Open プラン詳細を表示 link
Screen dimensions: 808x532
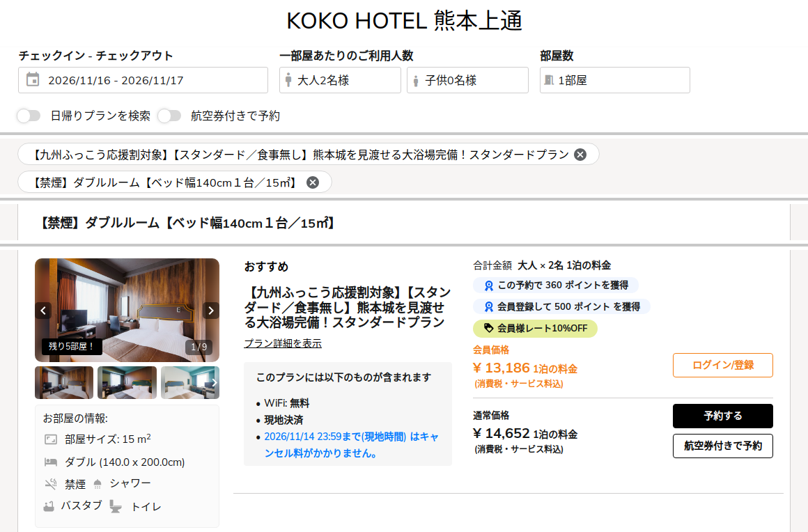(283, 343)
